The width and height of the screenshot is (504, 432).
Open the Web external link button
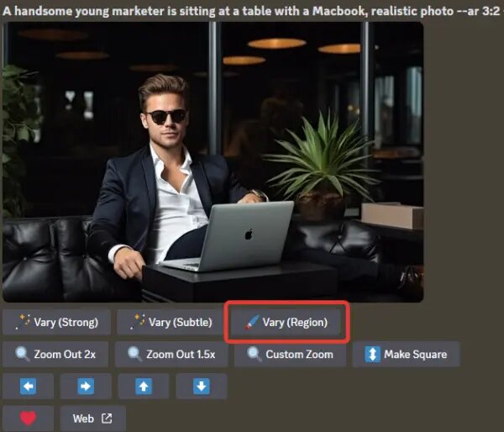coord(93,419)
